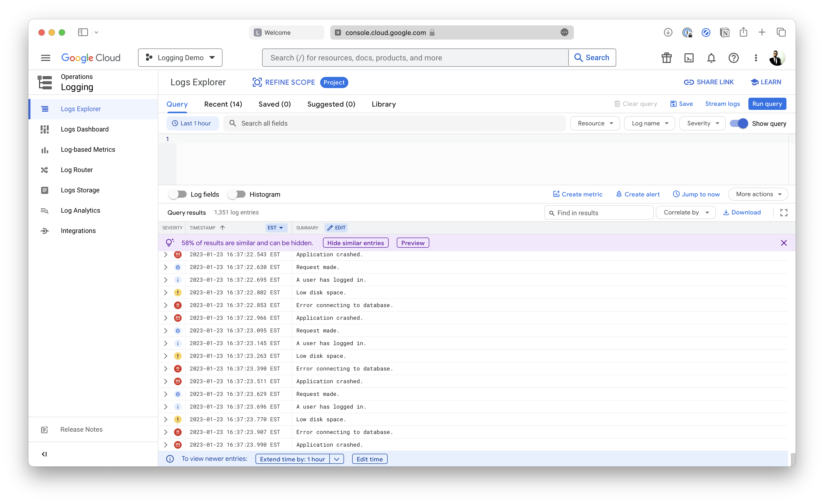
Task: Dismiss the similar results banner
Action: pos(783,243)
